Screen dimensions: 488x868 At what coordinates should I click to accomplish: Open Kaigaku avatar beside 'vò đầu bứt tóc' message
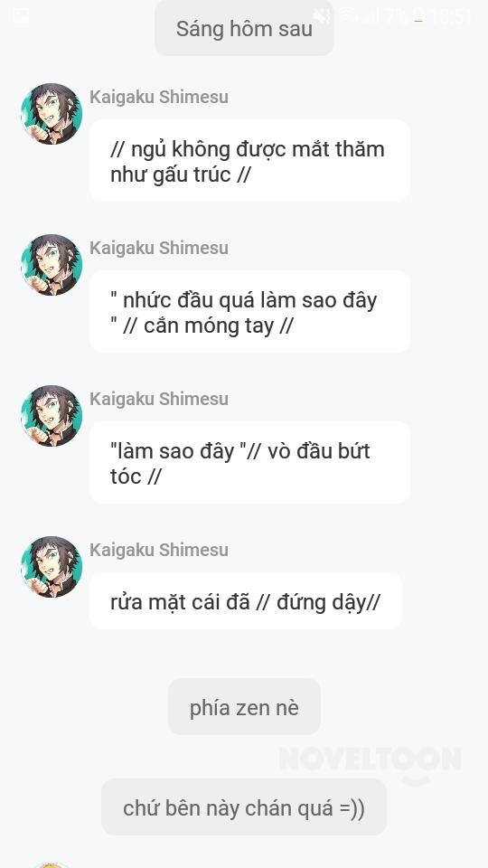[x=52, y=416]
